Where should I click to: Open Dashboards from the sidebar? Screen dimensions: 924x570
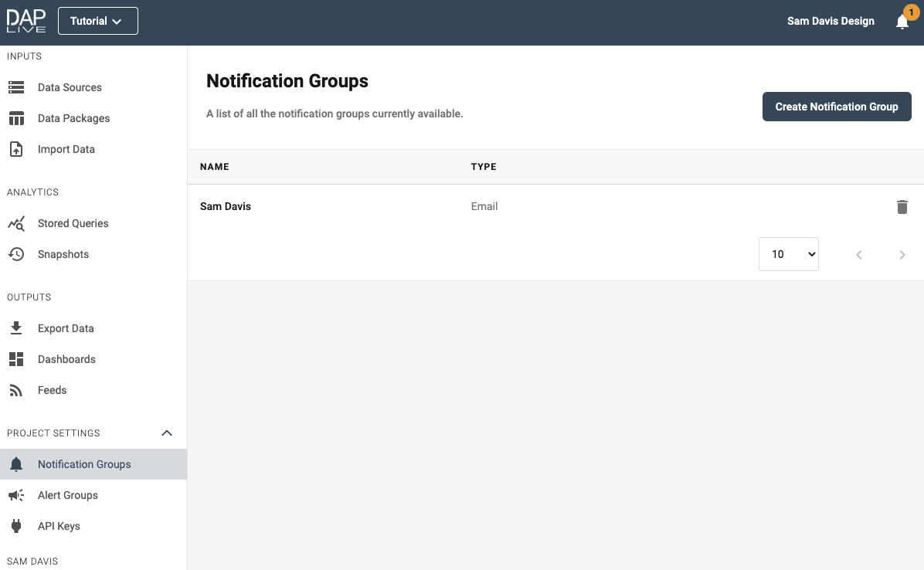[x=66, y=359]
